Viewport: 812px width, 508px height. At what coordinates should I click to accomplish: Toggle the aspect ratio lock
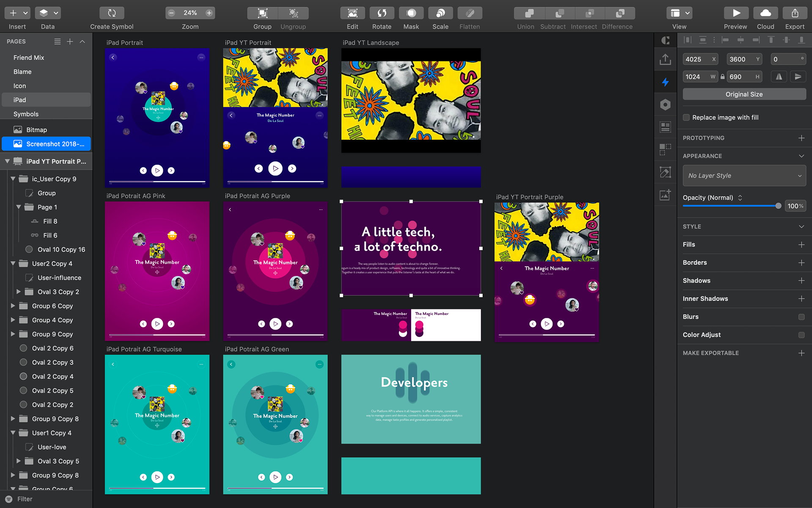tap(723, 77)
